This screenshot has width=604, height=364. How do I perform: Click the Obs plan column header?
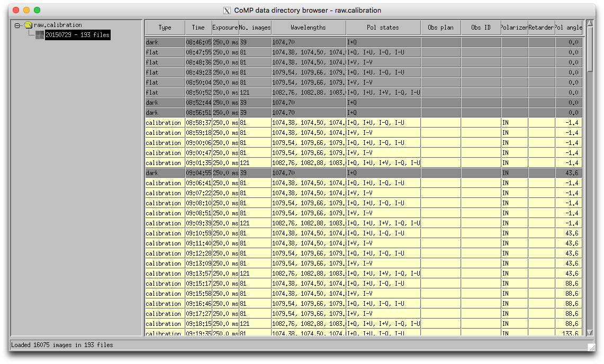tap(441, 27)
